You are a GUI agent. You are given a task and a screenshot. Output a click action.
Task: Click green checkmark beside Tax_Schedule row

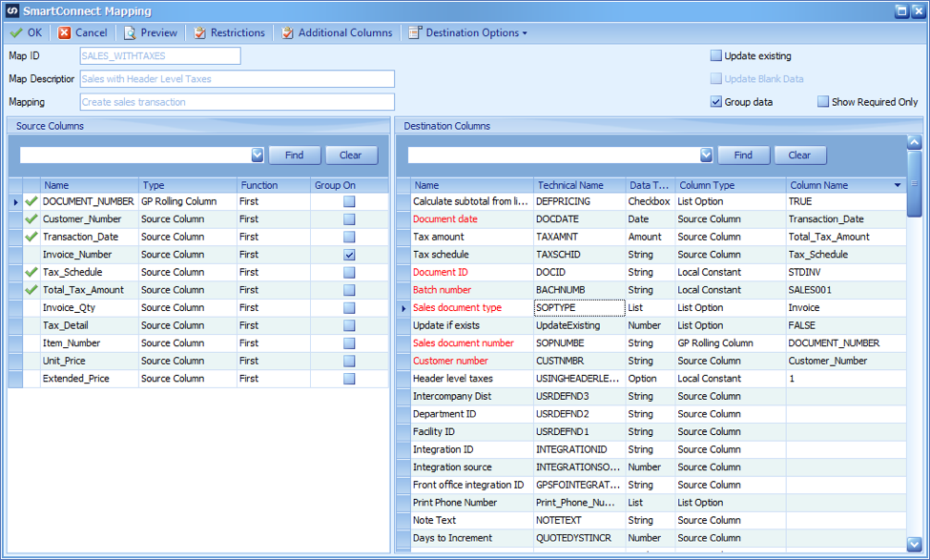pos(31,272)
